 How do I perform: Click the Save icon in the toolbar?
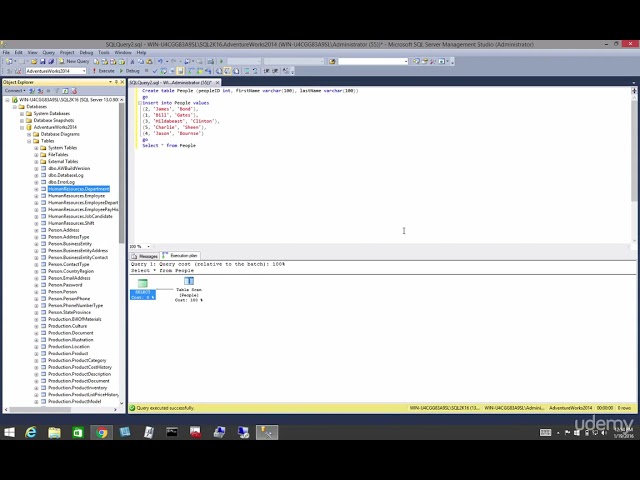[42, 61]
